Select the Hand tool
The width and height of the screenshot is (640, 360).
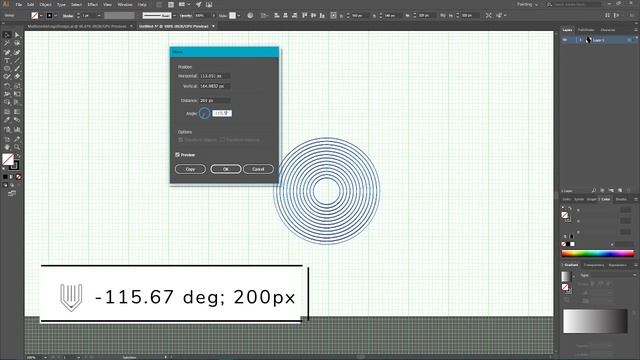point(7,147)
